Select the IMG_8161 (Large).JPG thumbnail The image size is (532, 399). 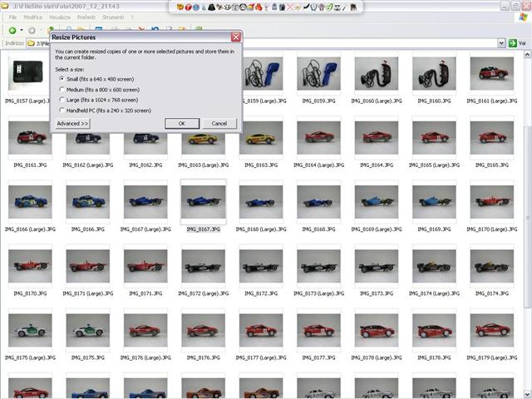click(491, 73)
